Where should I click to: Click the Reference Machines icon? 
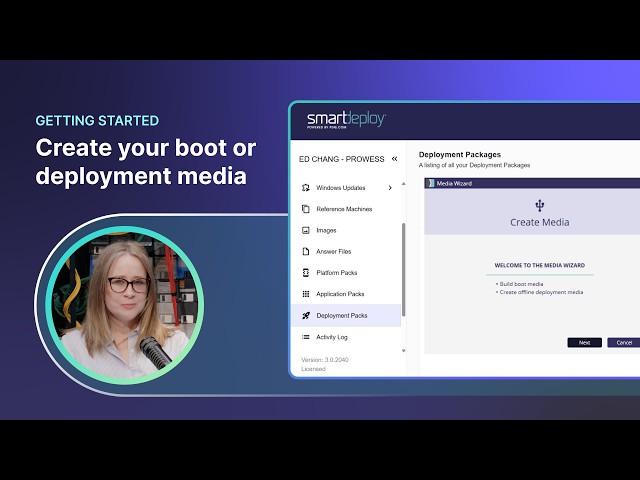(x=305, y=209)
